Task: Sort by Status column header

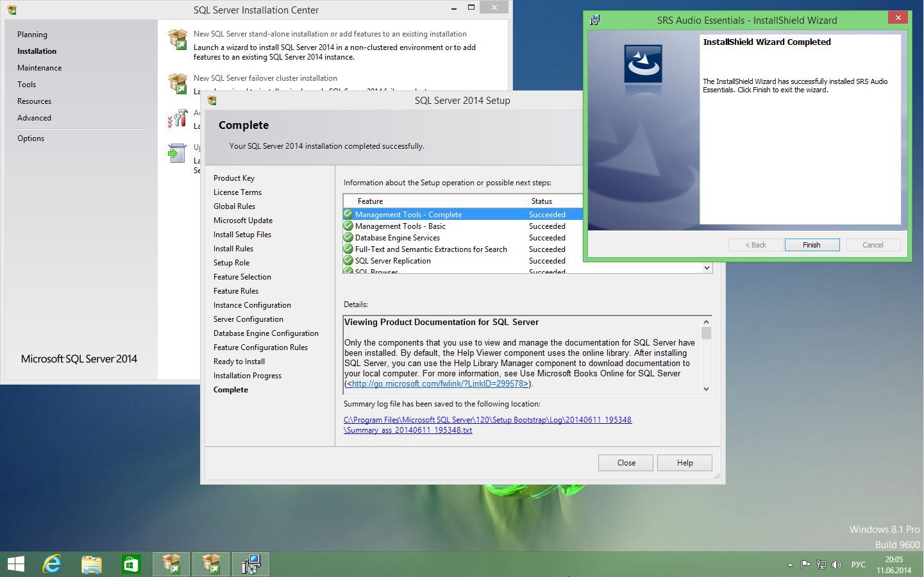Action: (555, 201)
